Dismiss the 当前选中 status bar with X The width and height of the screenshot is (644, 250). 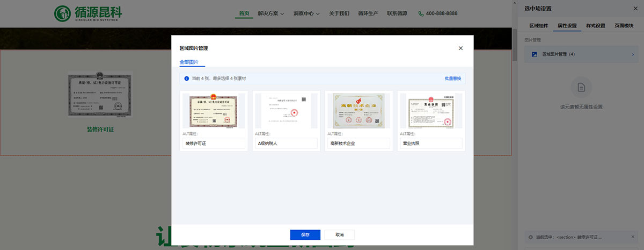(632, 237)
